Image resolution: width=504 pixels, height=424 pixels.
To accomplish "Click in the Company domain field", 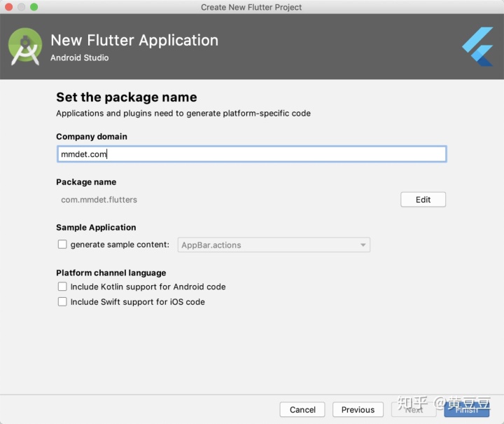I will [252, 154].
